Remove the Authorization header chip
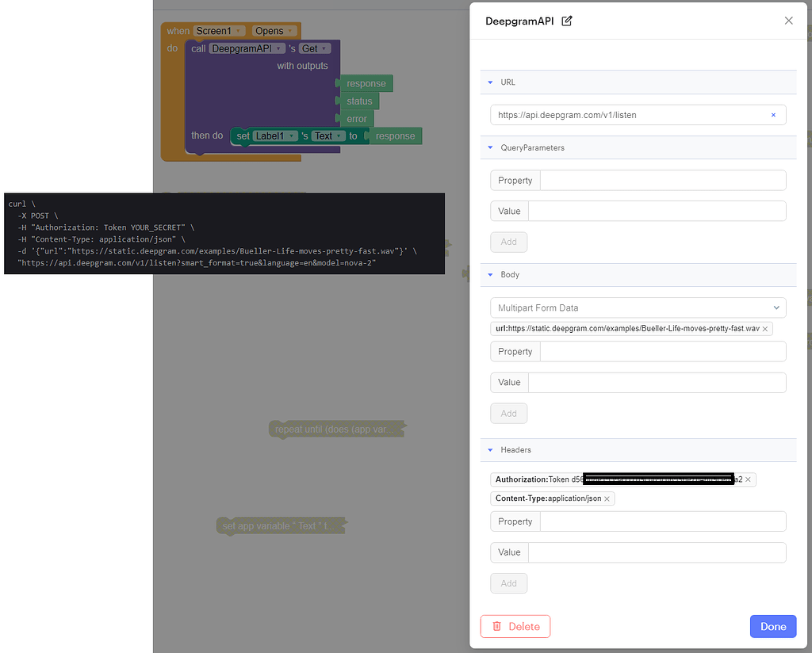 click(x=747, y=479)
